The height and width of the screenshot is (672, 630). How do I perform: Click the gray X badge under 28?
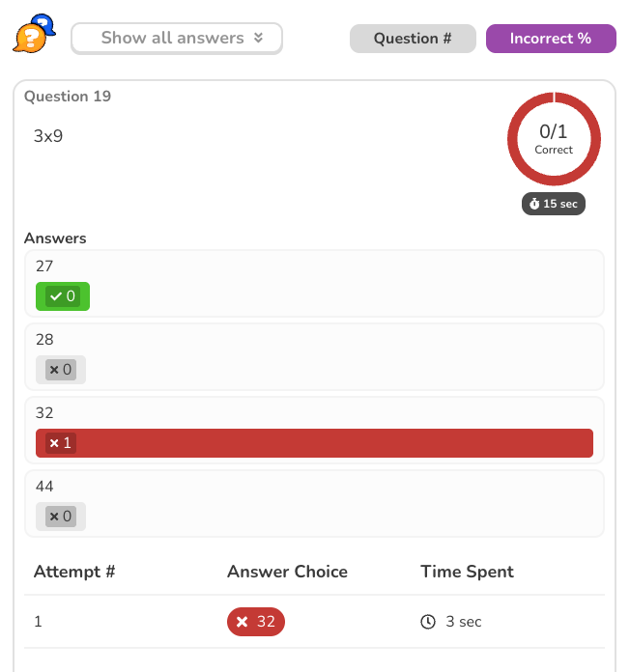pyautogui.click(x=61, y=370)
